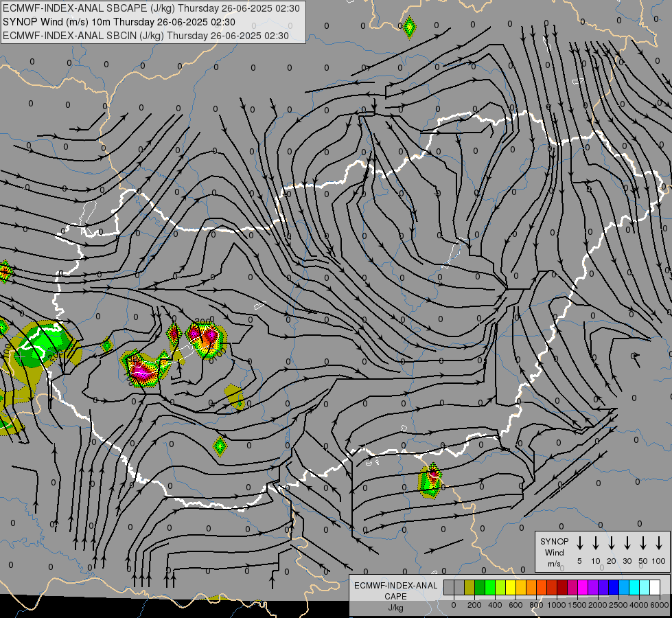Screen dimensions: 672x618
Task: Select the sky blue swatch right of 2500
Action: click(x=623, y=587)
